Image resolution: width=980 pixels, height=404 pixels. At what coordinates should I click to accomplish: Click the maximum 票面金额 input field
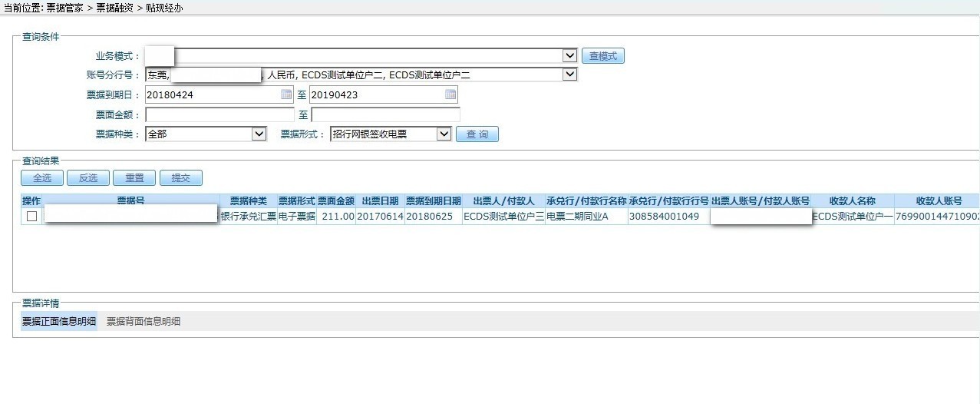[385, 115]
